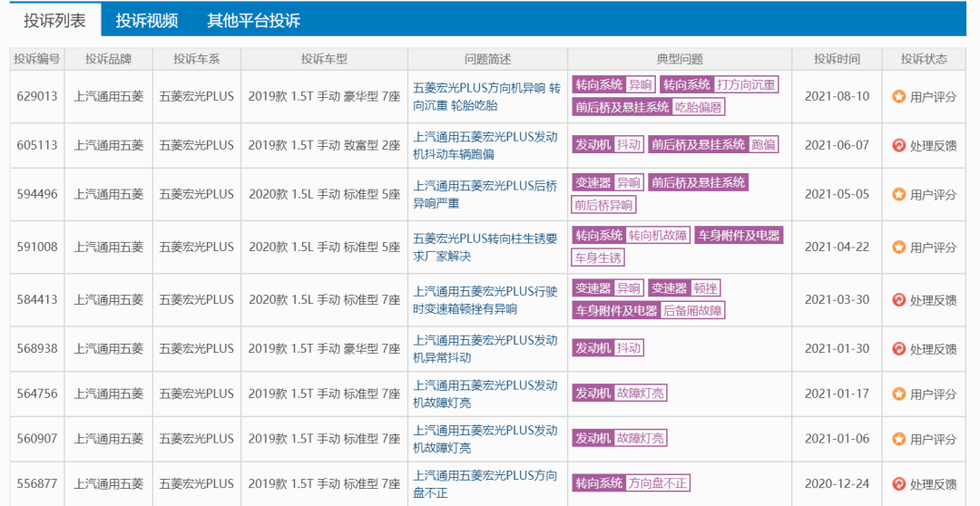Image resolution: width=980 pixels, height=506 pixels.
Task: Click the 用户评分 icon for complaint 629013
Action: [x=898, y=97]
